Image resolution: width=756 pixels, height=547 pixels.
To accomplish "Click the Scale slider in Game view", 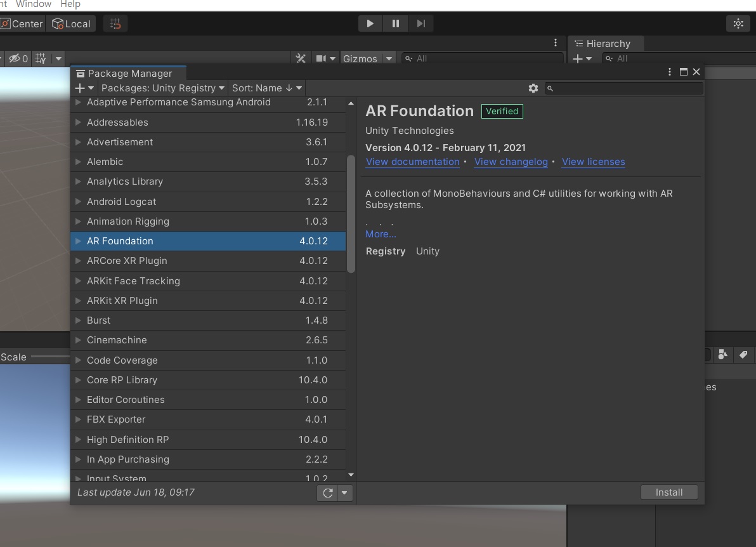I will (51, 357).
